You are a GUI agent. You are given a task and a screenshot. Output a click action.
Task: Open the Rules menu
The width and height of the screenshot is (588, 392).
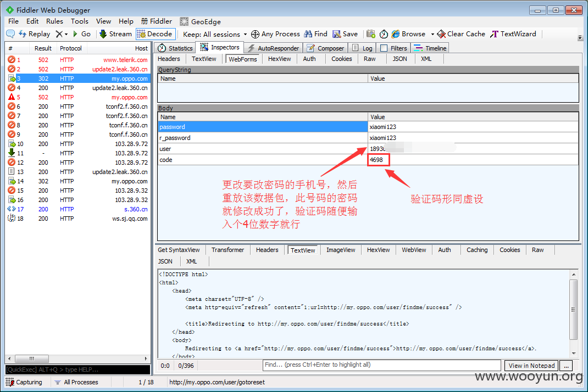[54, 21]
